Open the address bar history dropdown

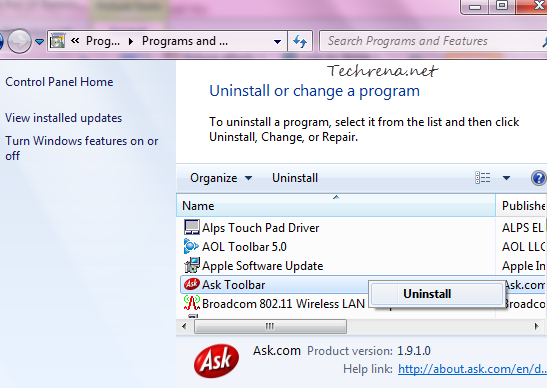point(277,42)
